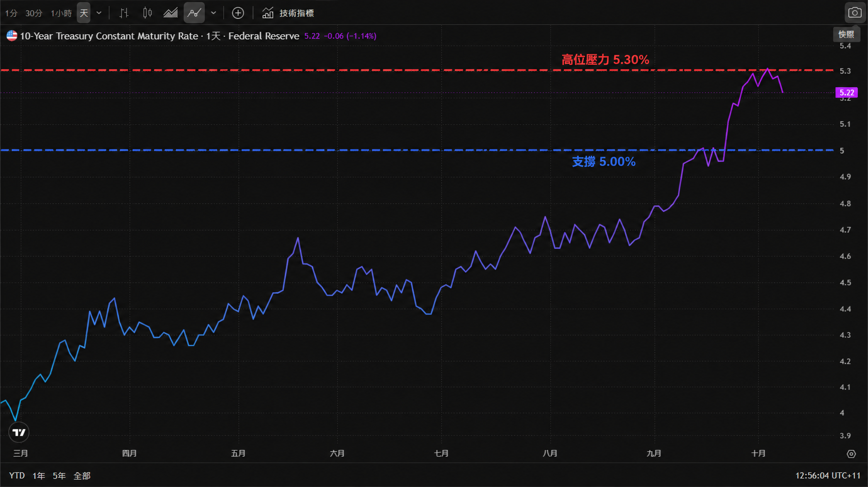Click the 3.9 price axis label

pyautogui.click(x=845, y=436)
